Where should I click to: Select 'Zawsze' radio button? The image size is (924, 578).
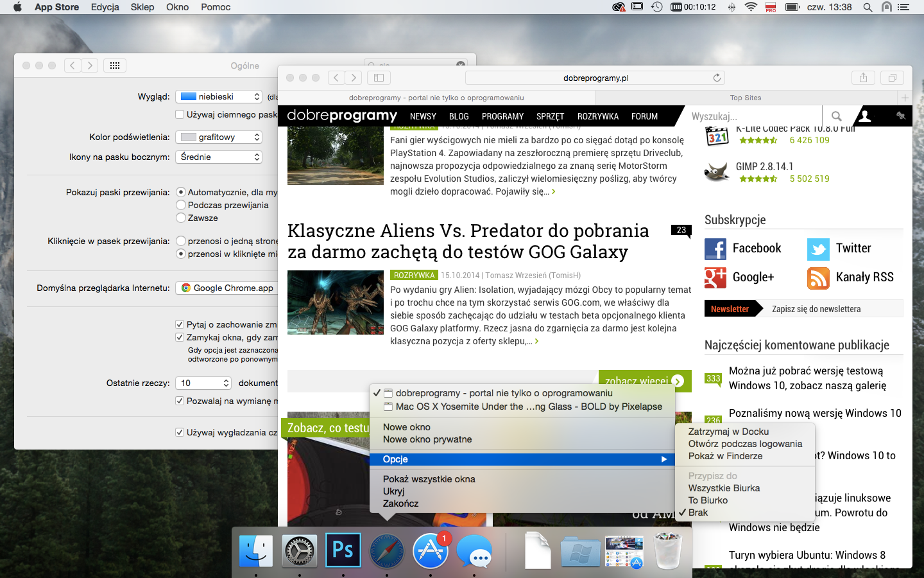pyautogui.click(x=181, y=218)
